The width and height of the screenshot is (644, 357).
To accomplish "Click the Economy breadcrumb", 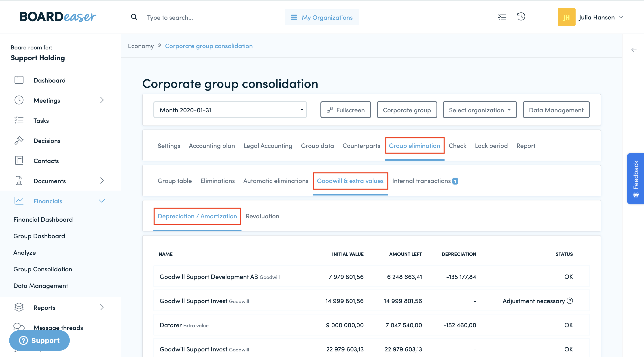I will tap(141, 46).
